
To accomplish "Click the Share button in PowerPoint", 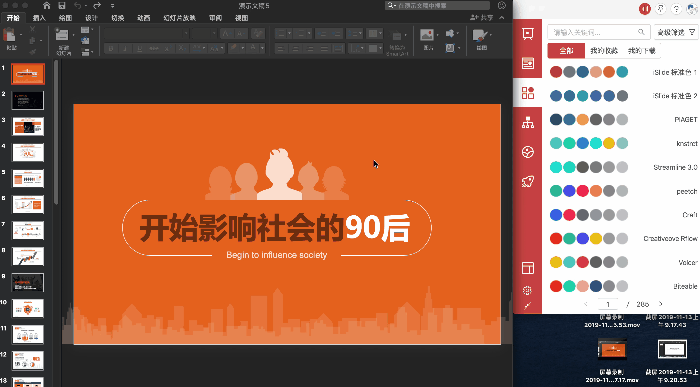I will pos(482,17).
